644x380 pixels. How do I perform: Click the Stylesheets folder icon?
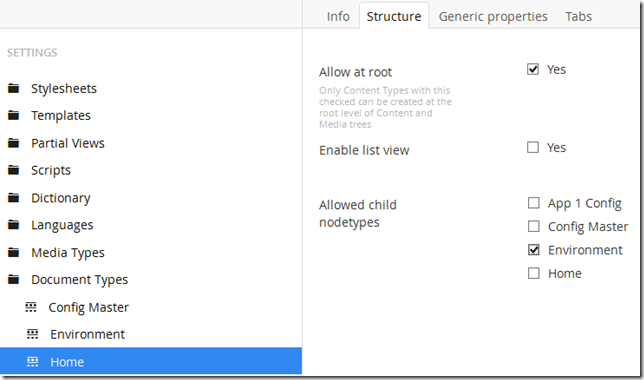pos(14,88)
